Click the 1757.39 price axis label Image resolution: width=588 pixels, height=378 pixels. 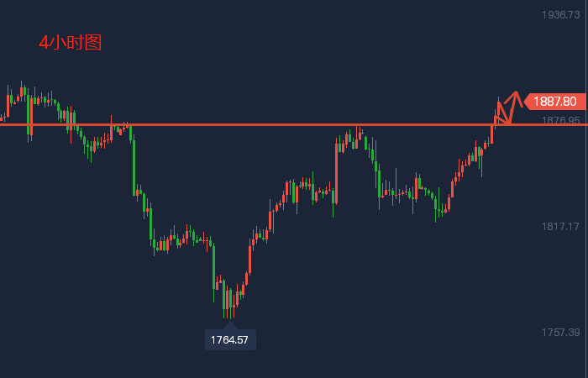point(561,333)
